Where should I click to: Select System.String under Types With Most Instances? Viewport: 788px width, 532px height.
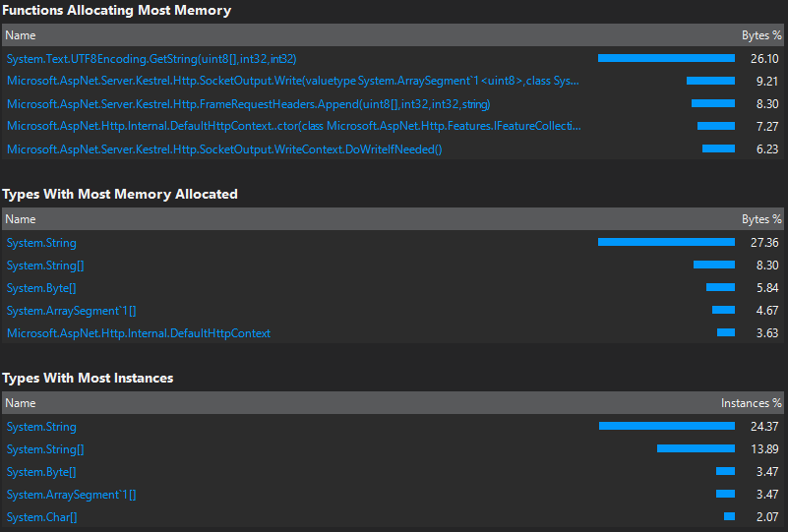41,427
